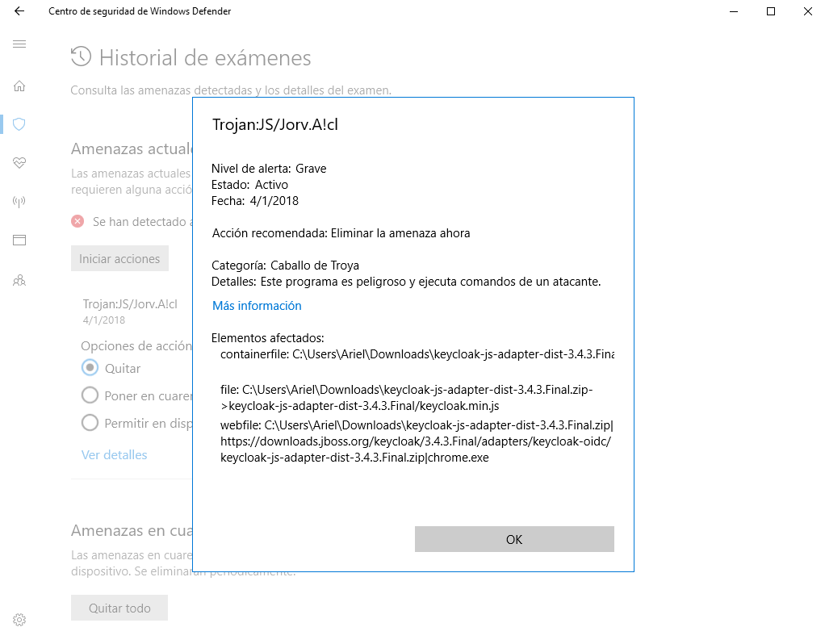The height and width of the screenshot is (644, 825).
Task: Click the history clock icon in heading
Action: (81, 56)
